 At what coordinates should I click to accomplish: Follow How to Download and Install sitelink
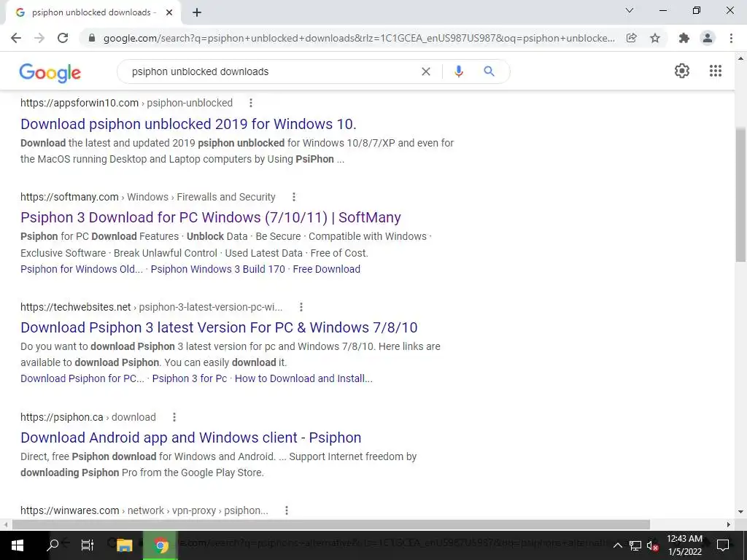pyautogui.click(x=303, y=378)
